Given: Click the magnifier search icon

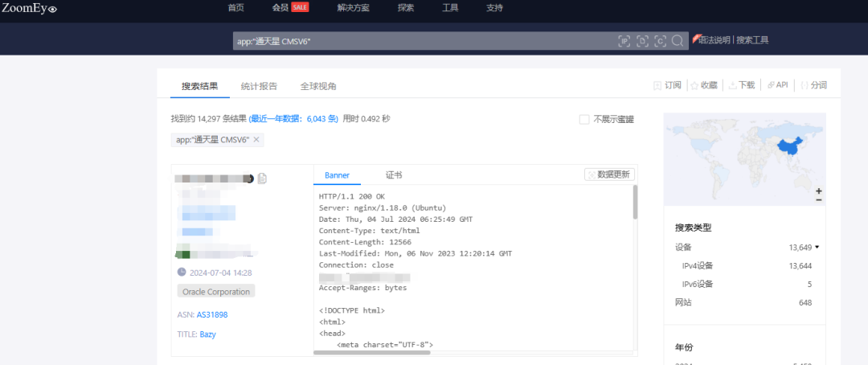Looking at the screenshot, I should coord(677,41).
